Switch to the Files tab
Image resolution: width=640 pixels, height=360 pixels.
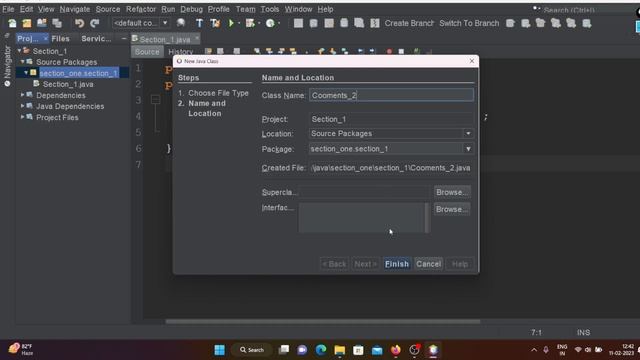[60, 39]
